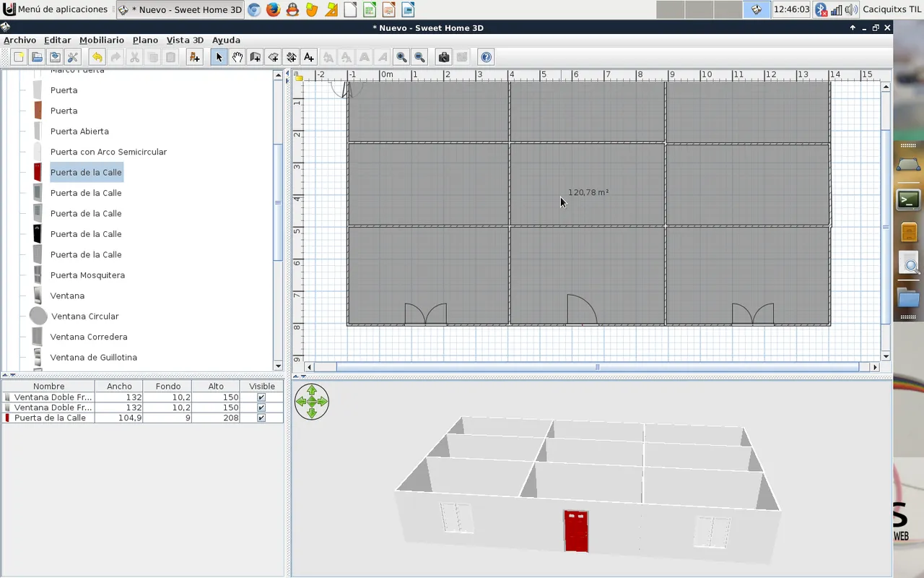Activate the Select arrow tool

(219, 57)
